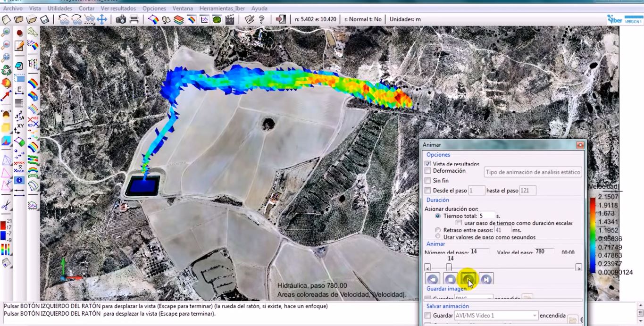Open the AVI/MS Video 1 format dropdown
The height and width of the screenshot is (326, 644).
[x=496, y=316]
